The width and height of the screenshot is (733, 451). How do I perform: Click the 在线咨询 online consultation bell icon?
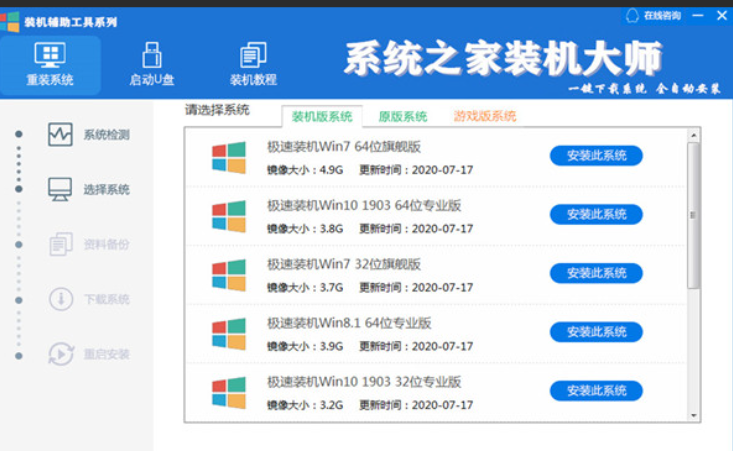(x=632, y=15)
